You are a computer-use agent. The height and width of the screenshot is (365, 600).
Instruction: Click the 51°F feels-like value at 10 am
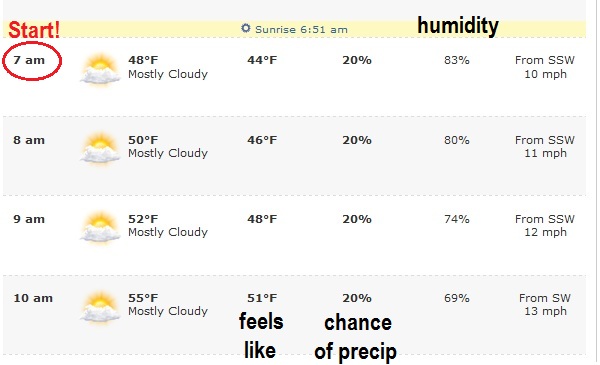pos(262,298)
